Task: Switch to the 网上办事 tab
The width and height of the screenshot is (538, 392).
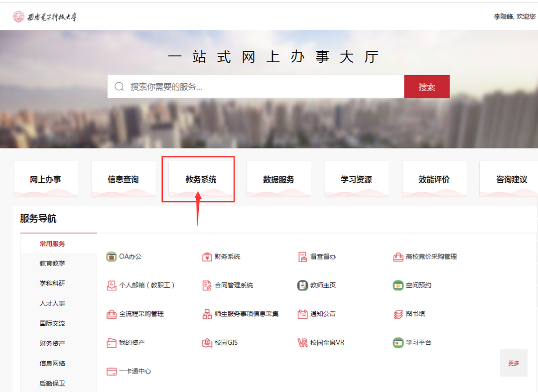Action: (45, 179)
